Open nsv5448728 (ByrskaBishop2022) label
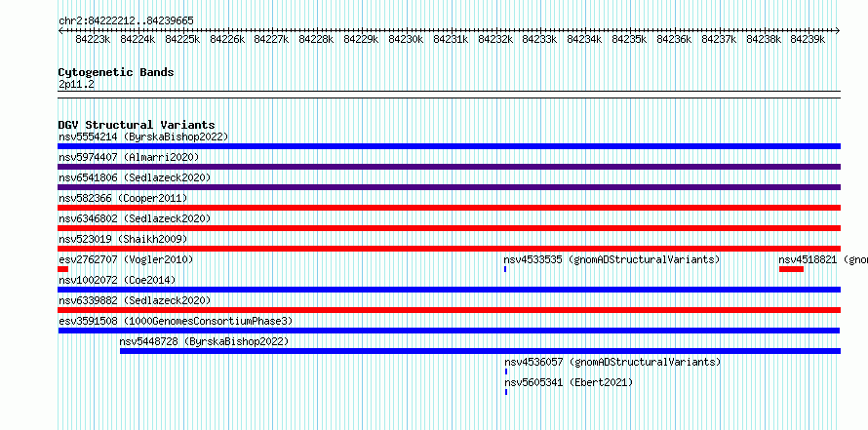 click(x=204, y=341)
